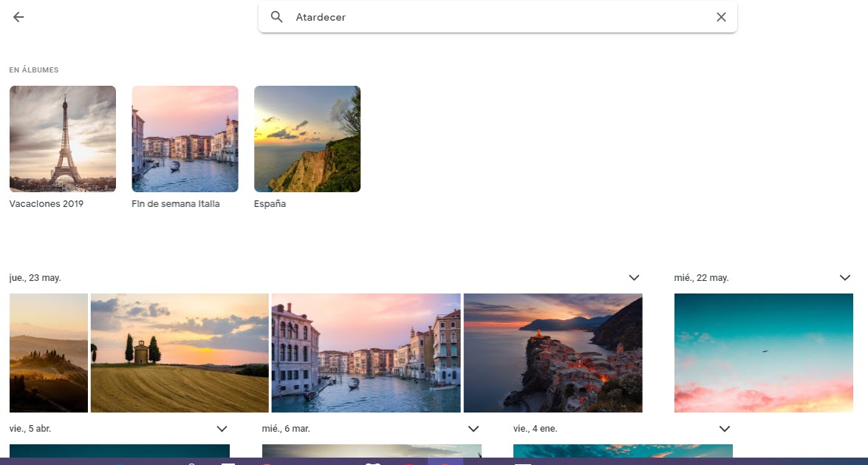Click the España album title text

coord(270,204)
